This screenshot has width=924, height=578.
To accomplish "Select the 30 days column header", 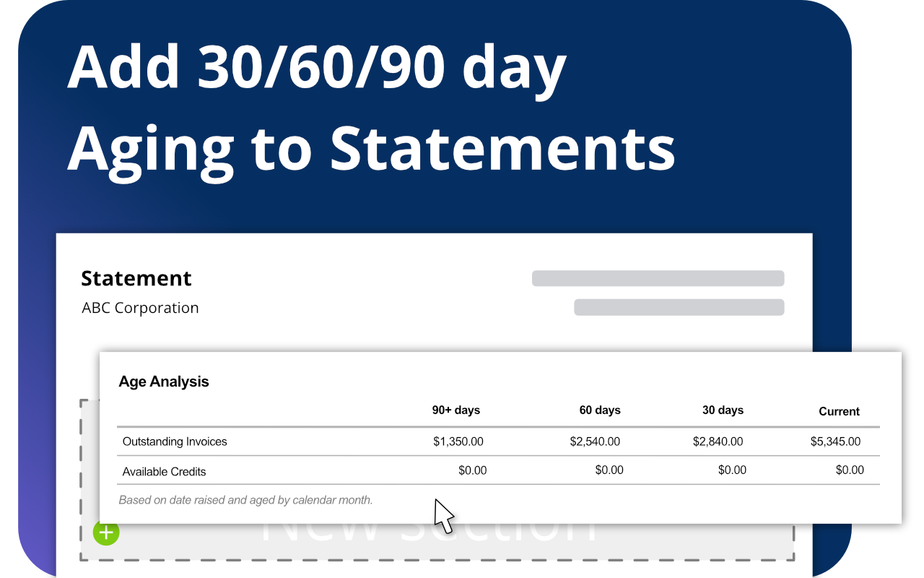I will (723, 410).
